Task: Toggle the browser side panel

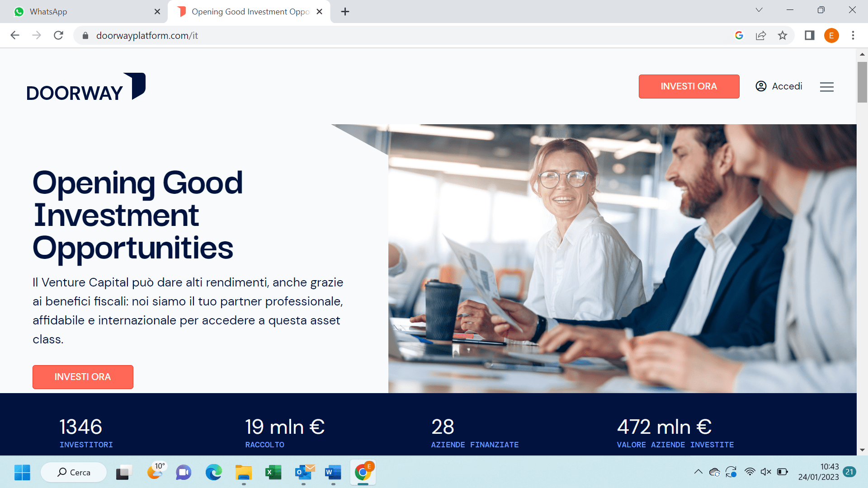Action: [x=809, y=36]
